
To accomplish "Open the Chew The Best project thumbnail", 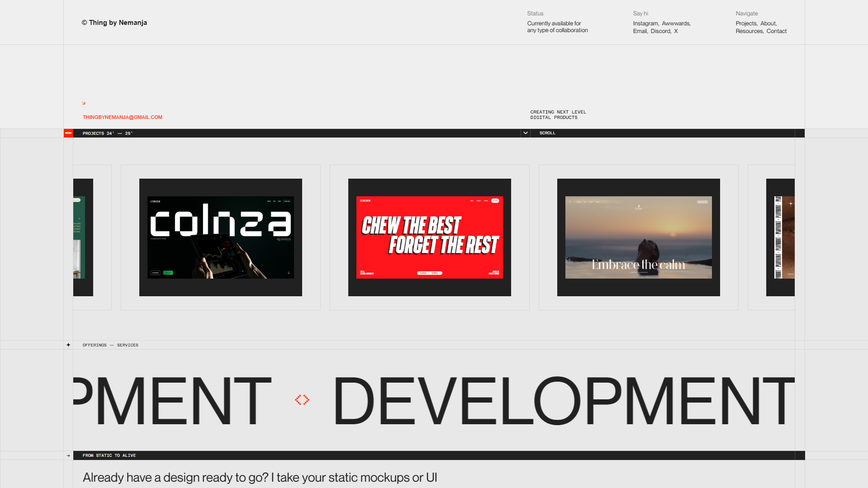I will point(430,237).
